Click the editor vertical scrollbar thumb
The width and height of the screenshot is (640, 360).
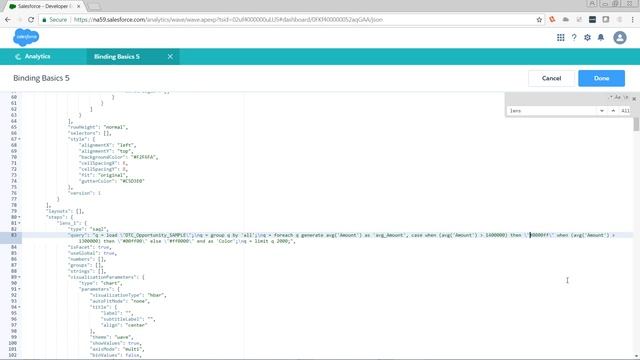pos(636,124)
